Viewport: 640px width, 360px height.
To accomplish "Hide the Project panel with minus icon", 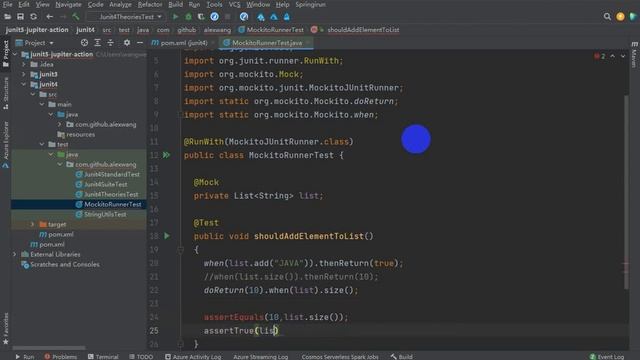I will pos(140,42).
